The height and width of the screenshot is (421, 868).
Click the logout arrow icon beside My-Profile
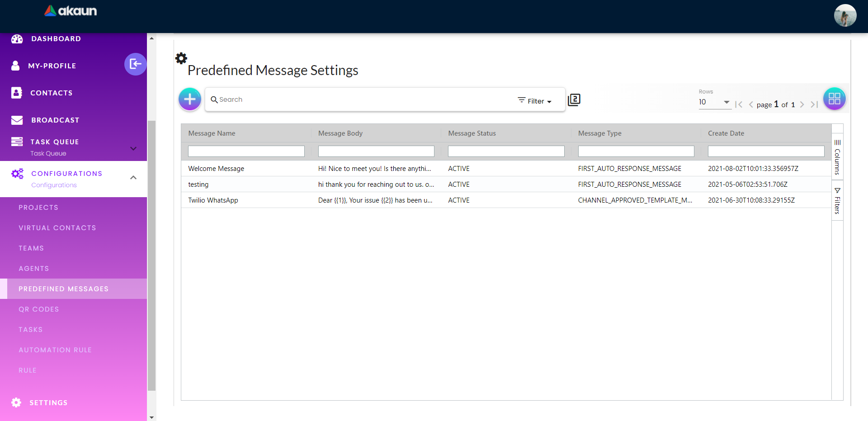pyautogui.click(x=135, y=64)
